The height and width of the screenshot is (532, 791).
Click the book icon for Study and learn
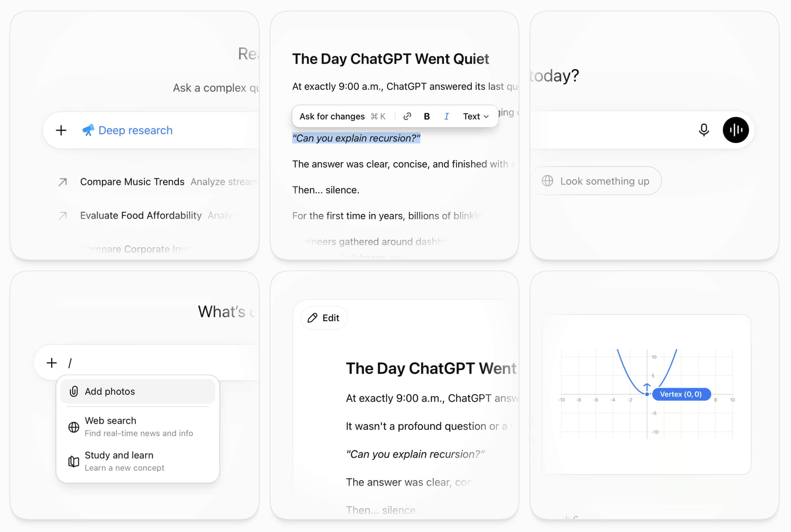coord(74,461)
